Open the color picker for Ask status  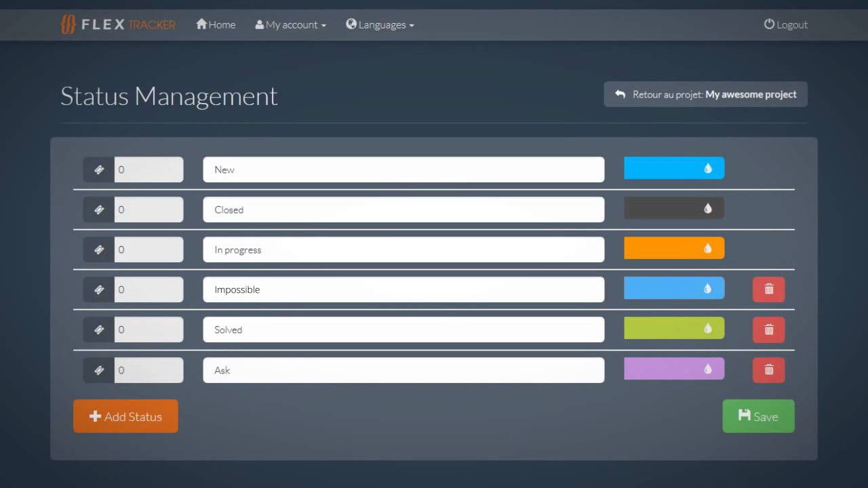[x=674, y=369]
